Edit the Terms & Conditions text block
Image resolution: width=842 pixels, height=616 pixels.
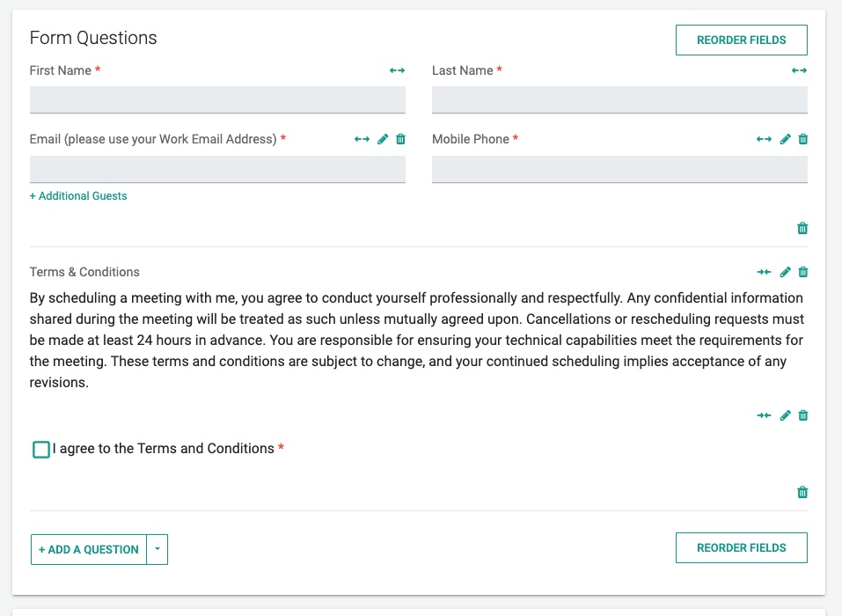(785, 272)
